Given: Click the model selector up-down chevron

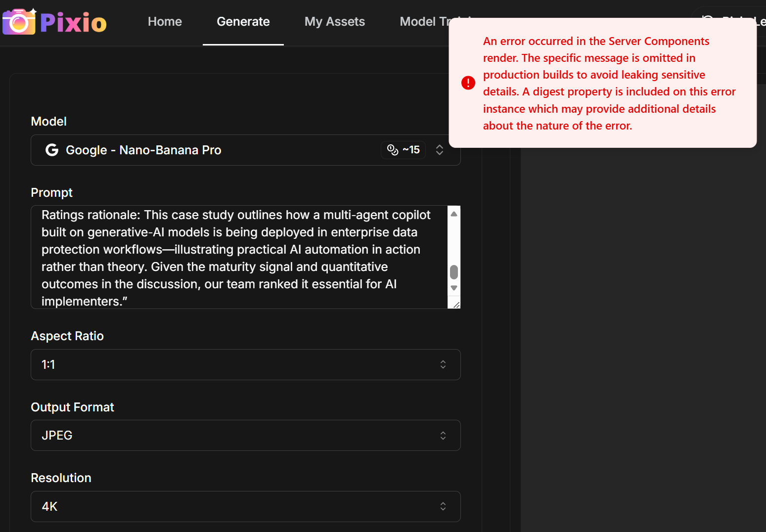Looking at the screenshot, I should click(x=440, y=150).
